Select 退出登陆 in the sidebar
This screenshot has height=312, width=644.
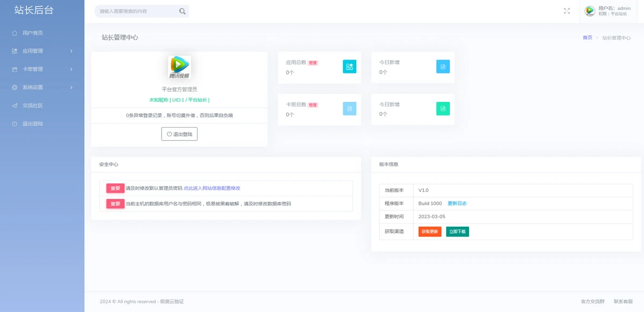pos(32,124)
